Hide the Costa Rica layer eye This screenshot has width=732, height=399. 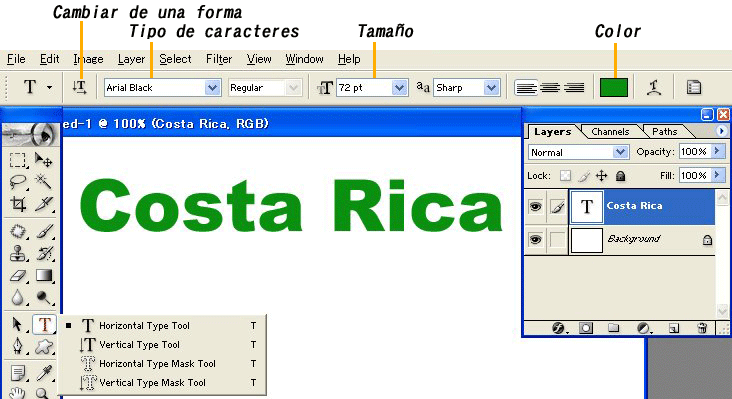(x=535, y=206)
